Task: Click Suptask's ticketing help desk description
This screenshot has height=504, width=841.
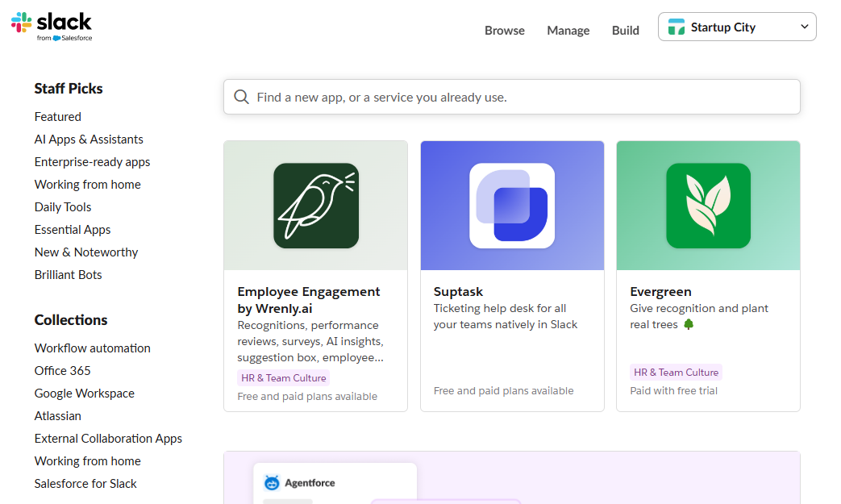Action: click(506, 316)
